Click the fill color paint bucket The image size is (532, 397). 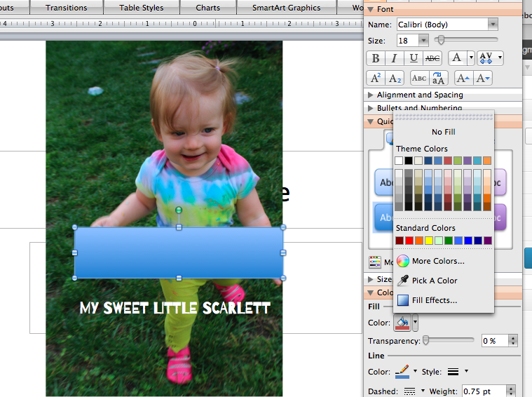[x=403, y=323]
